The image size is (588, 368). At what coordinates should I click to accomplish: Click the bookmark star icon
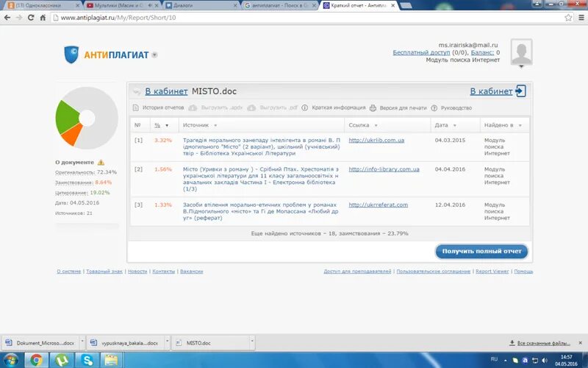pos(568,18)
